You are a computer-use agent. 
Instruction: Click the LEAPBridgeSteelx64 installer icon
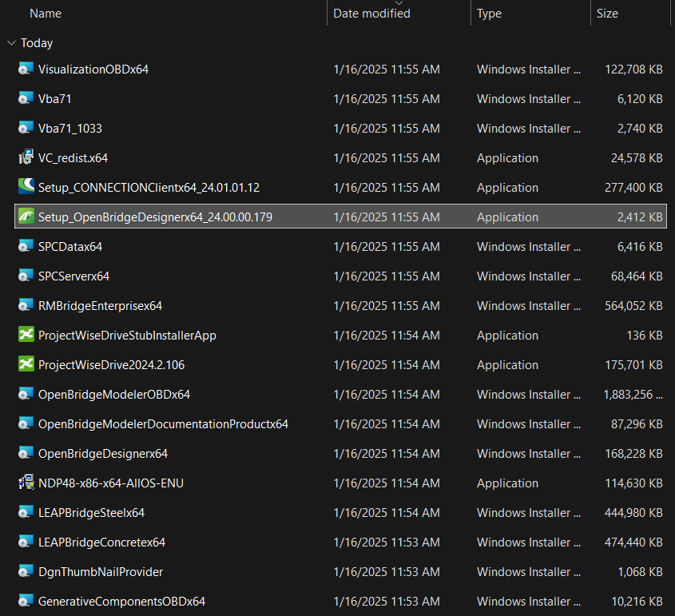coord(25,512)
